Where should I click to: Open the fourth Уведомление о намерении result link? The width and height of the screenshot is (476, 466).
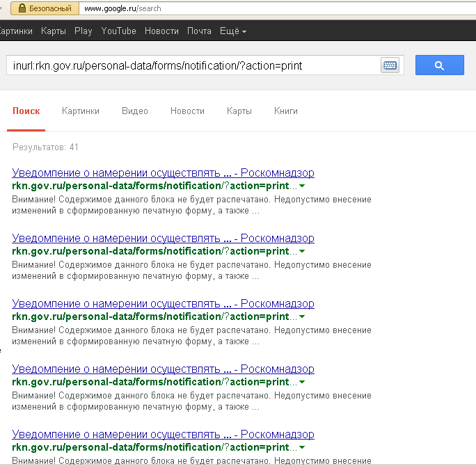coord(163,369)
